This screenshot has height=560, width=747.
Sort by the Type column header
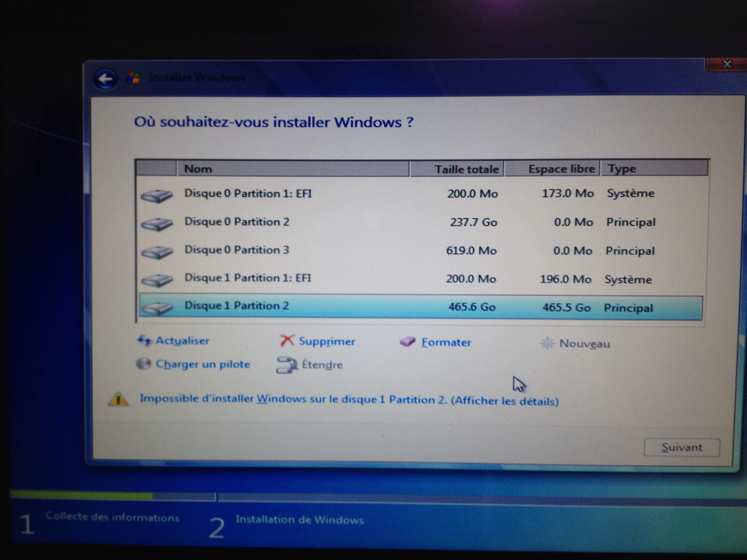point(654,168)
